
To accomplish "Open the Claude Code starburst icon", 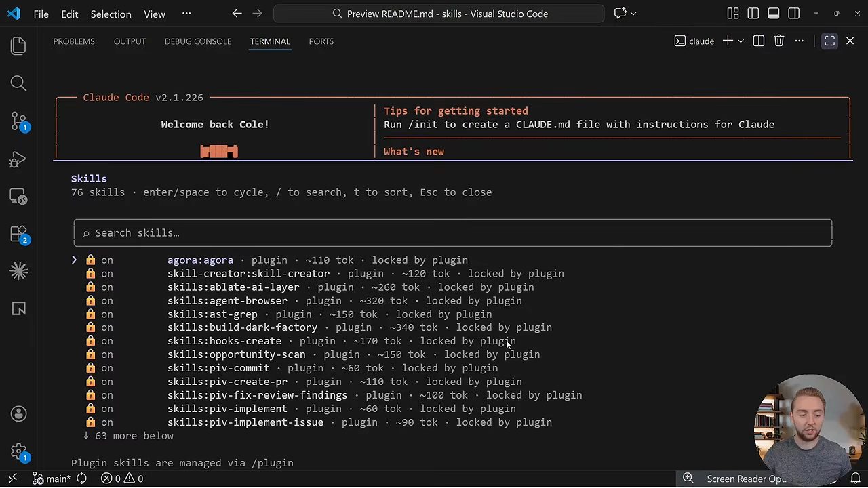I will coord(18,271).
